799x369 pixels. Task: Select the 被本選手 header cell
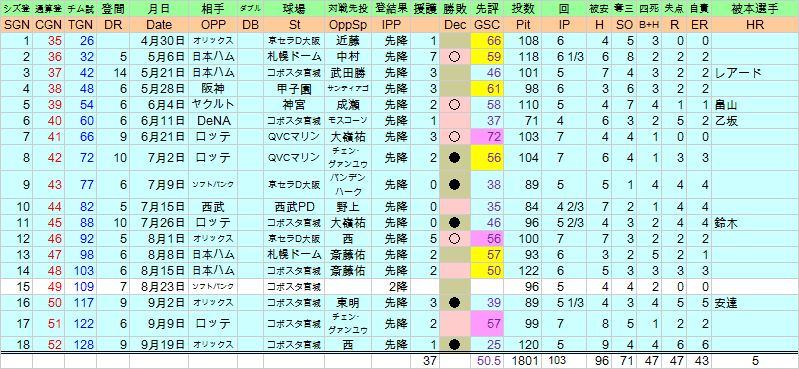point(755,9)
